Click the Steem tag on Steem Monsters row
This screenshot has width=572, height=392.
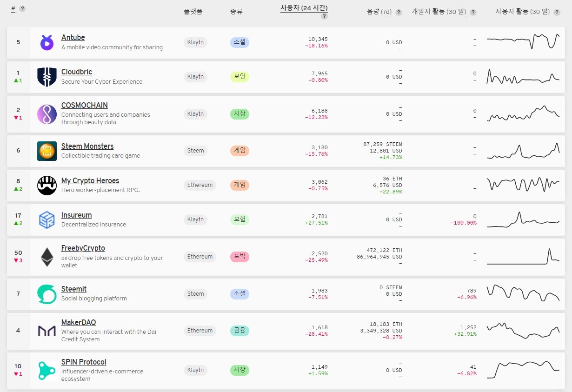[195, 151]
